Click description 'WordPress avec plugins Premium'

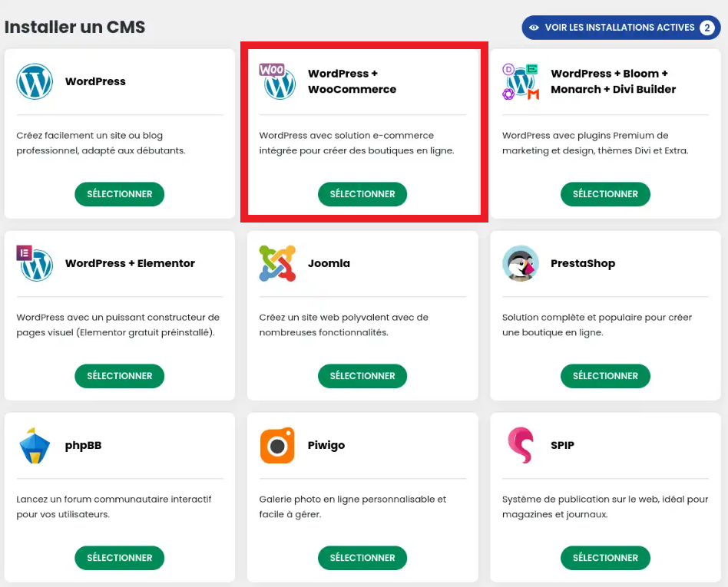click(x=595, y=143)
